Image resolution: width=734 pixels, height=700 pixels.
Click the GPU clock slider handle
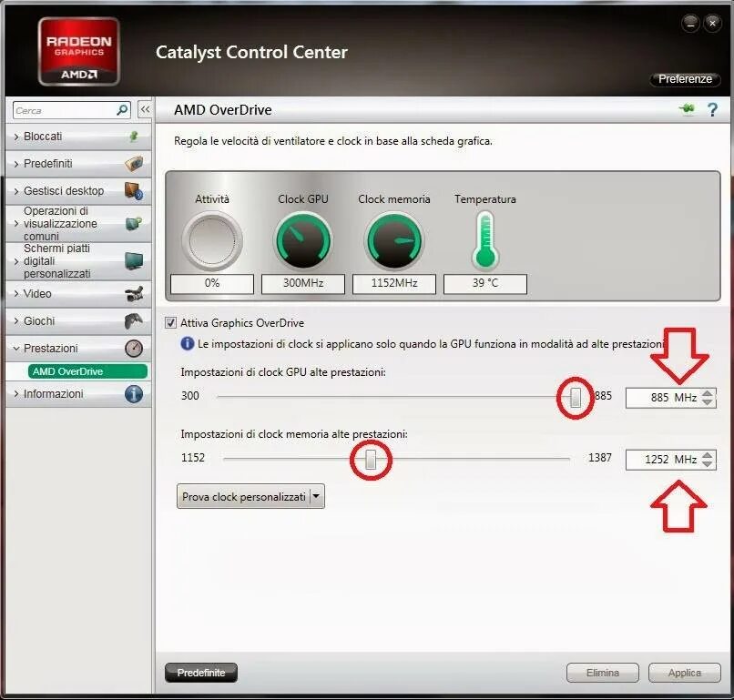point(576,397)
